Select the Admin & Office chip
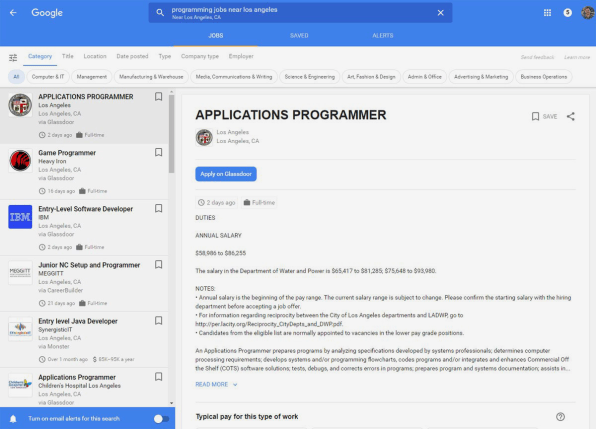Screen dimensions: 596x429 pos(425,77)
